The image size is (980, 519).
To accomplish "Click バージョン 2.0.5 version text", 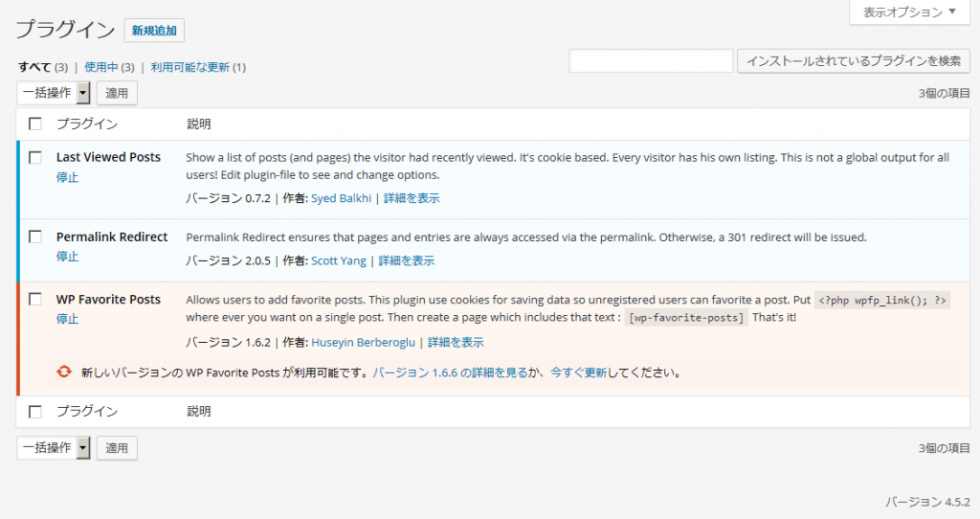I will [228, 260].
